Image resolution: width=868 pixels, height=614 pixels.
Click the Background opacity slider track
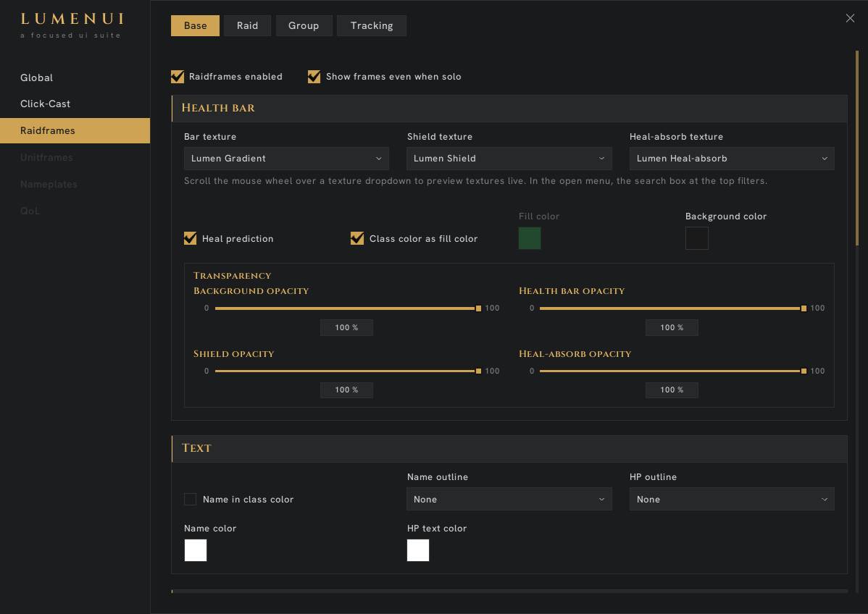pos(348,308)
